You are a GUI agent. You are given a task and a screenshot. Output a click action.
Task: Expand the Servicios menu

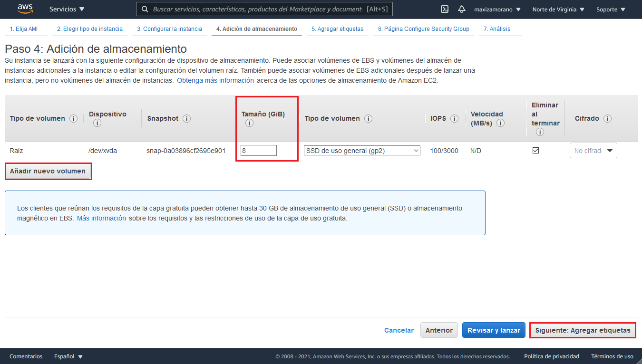67,9
